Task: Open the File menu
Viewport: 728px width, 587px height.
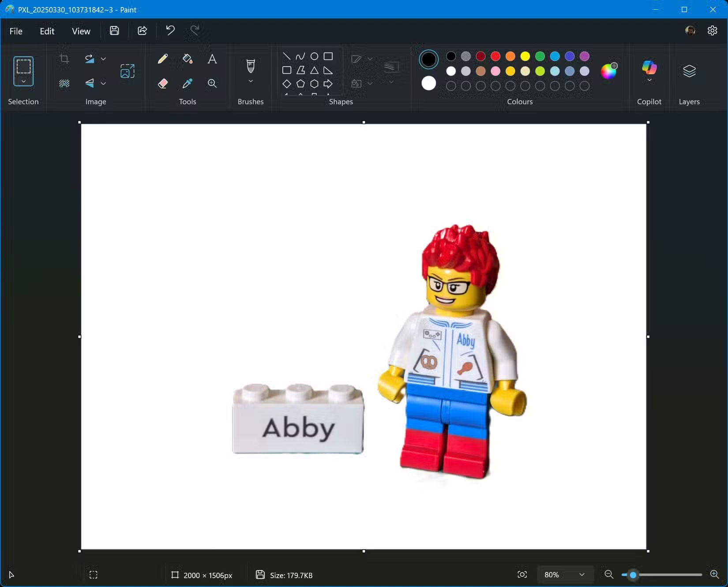Action: (16, 31)
